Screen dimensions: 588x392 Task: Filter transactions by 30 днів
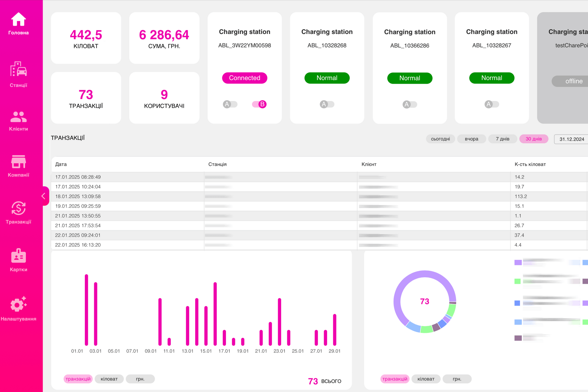534,139
